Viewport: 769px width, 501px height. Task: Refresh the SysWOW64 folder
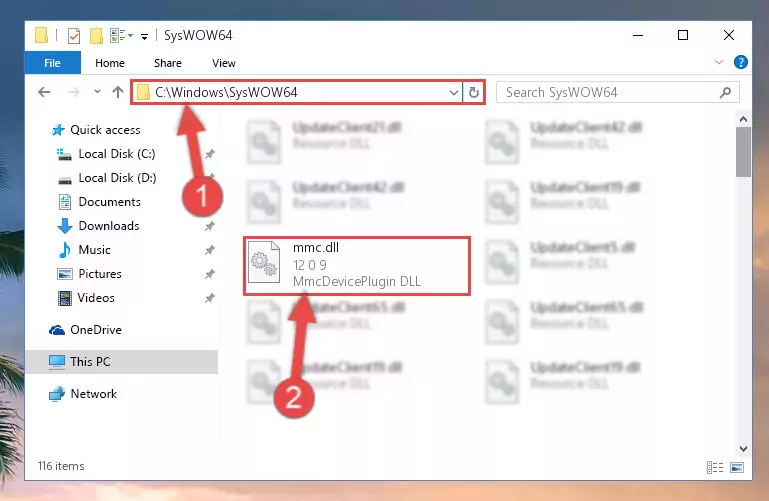coord(474,93)
